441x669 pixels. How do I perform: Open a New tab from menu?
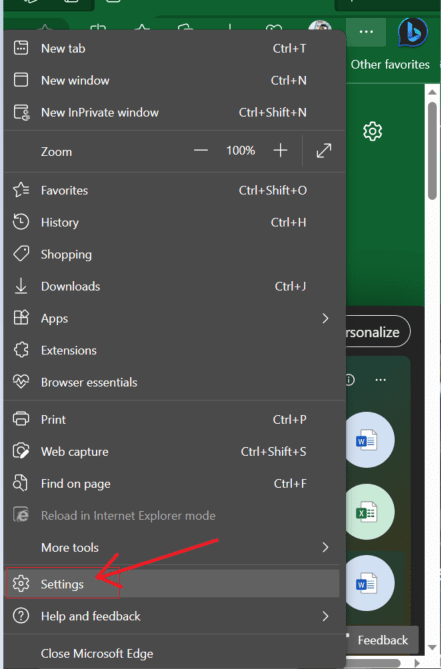[174, 48]
